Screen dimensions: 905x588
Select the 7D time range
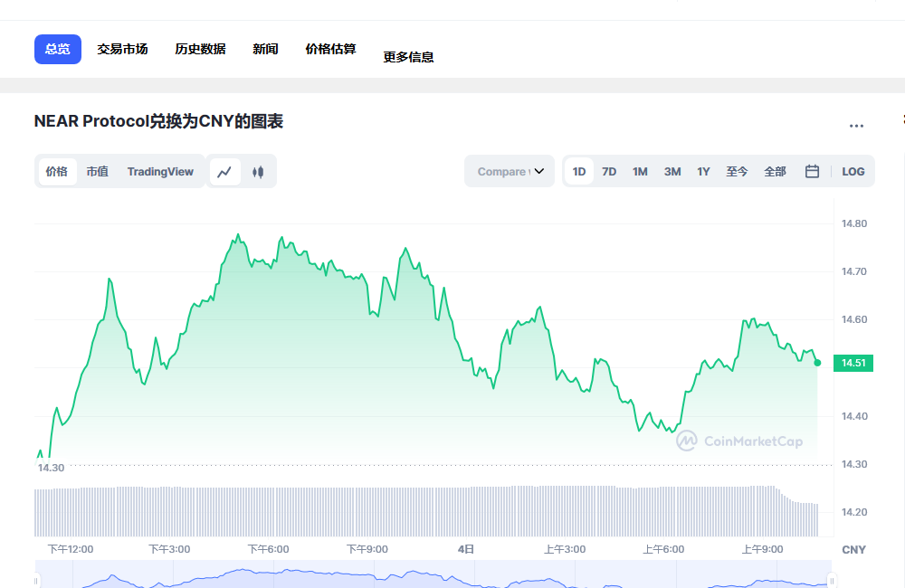[609, 171]
